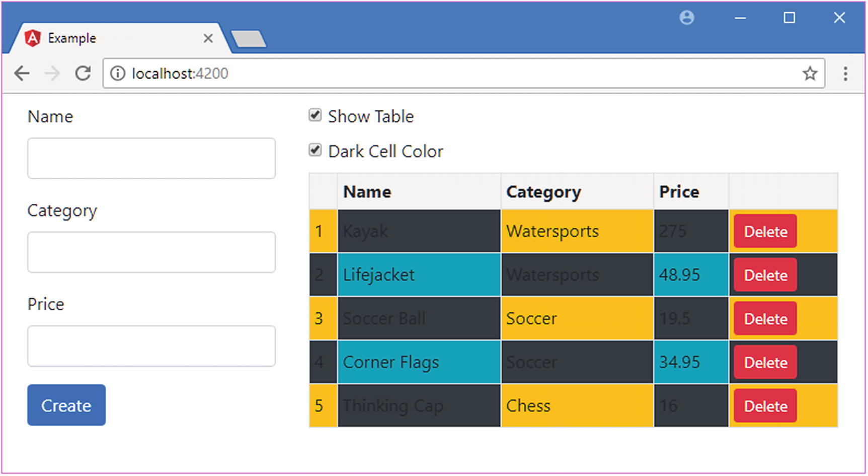Open the Chrome three-dot menu
The height and width of the screenshot is (476, 868).
tap(845, 74)
